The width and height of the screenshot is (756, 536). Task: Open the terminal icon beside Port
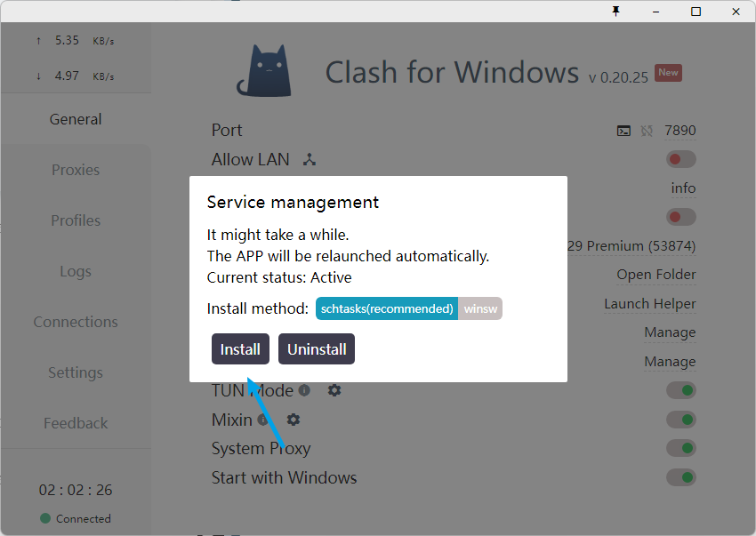(x=623, y=131)
